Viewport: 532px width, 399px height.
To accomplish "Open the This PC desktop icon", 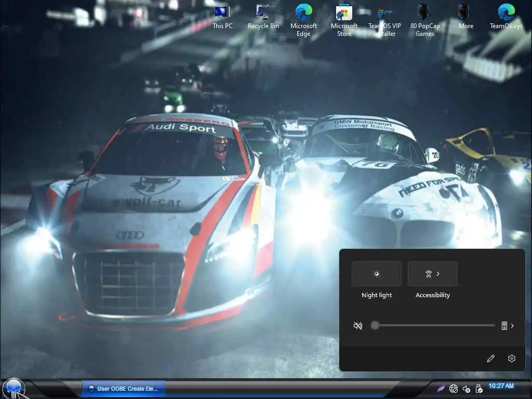I will point(222,16).
